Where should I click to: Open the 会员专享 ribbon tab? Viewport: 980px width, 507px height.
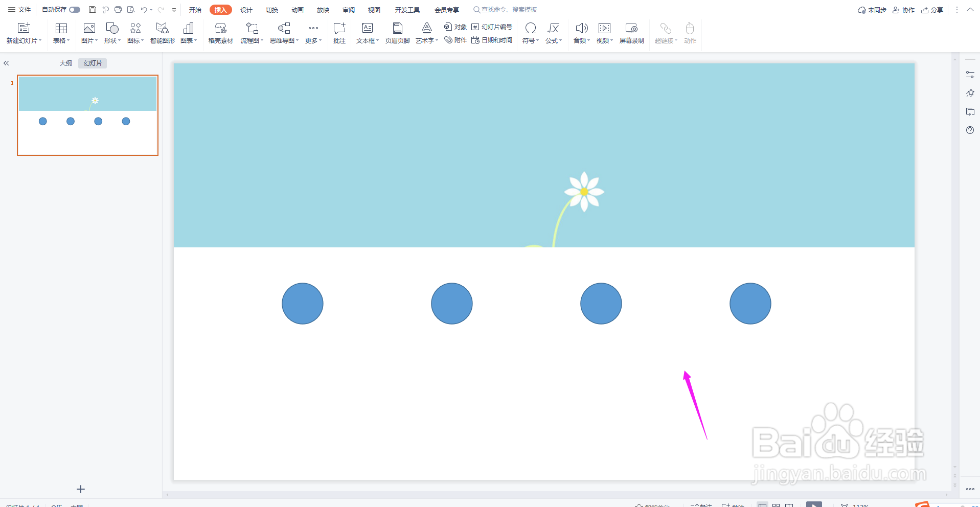(x=447, y=10)
